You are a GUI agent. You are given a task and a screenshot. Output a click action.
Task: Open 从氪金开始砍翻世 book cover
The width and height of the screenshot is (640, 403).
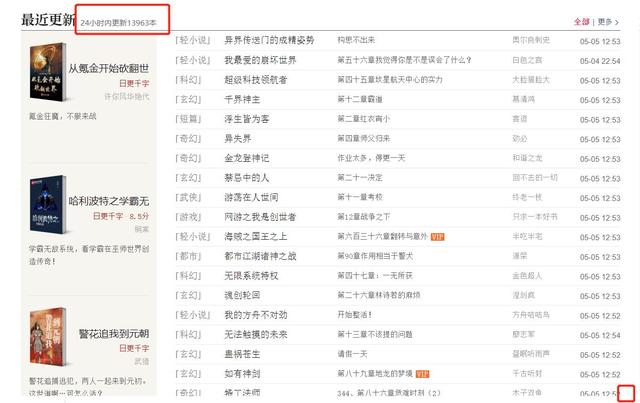coord(48,72)
